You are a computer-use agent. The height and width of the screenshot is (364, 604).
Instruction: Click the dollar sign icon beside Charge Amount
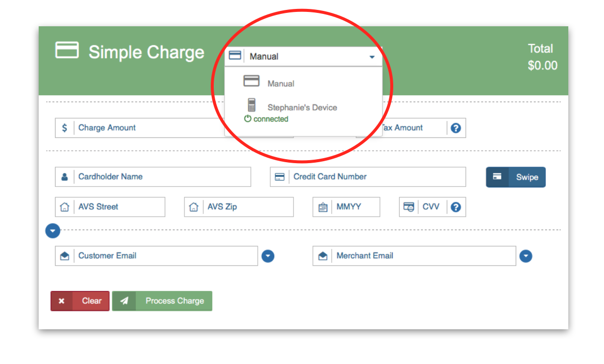click(x=64, y=128)
